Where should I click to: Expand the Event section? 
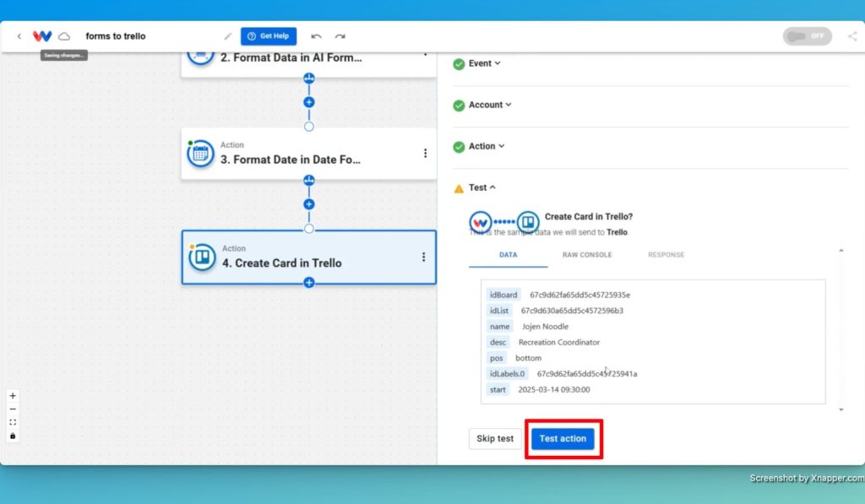click(484, 63)
